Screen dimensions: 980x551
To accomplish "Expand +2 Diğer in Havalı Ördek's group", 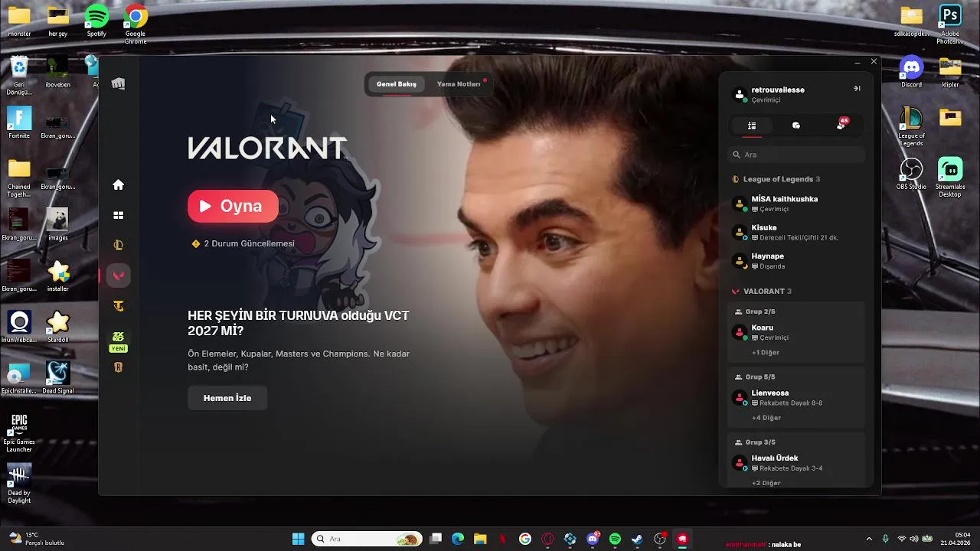I will [x=766, y=483].
